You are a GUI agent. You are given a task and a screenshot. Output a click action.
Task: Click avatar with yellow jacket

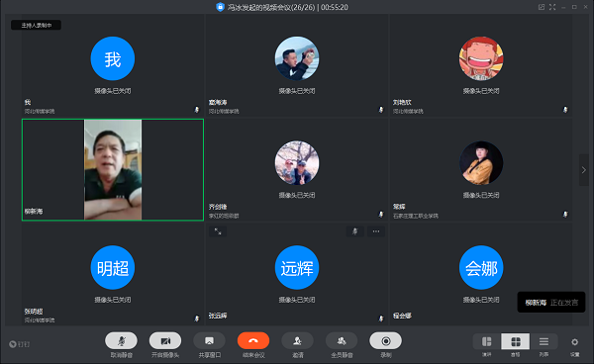pos(481,163)
